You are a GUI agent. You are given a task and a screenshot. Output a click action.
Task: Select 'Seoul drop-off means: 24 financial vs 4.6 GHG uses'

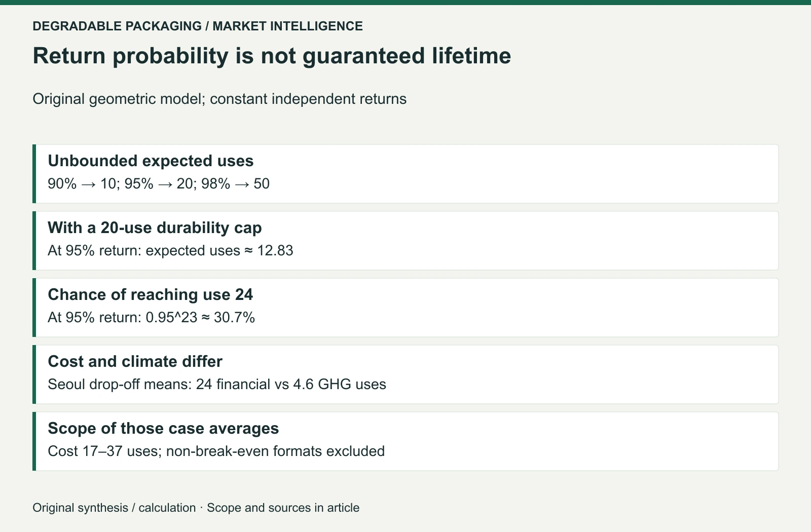[x=217, y=384]
